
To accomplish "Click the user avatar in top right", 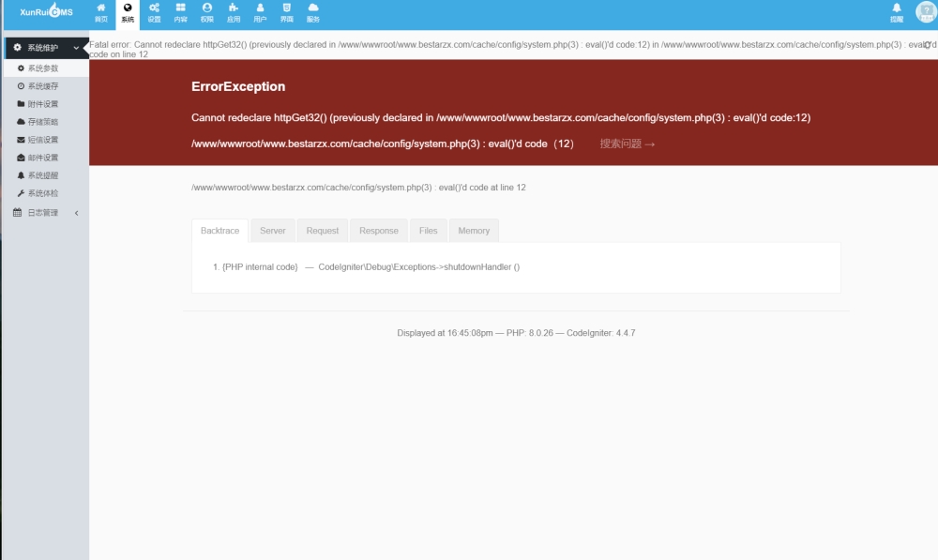I will pos(924,11).
